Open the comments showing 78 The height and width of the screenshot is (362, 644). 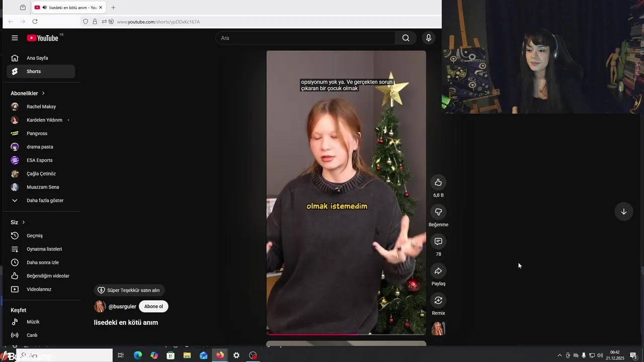(x=438, y=241)
